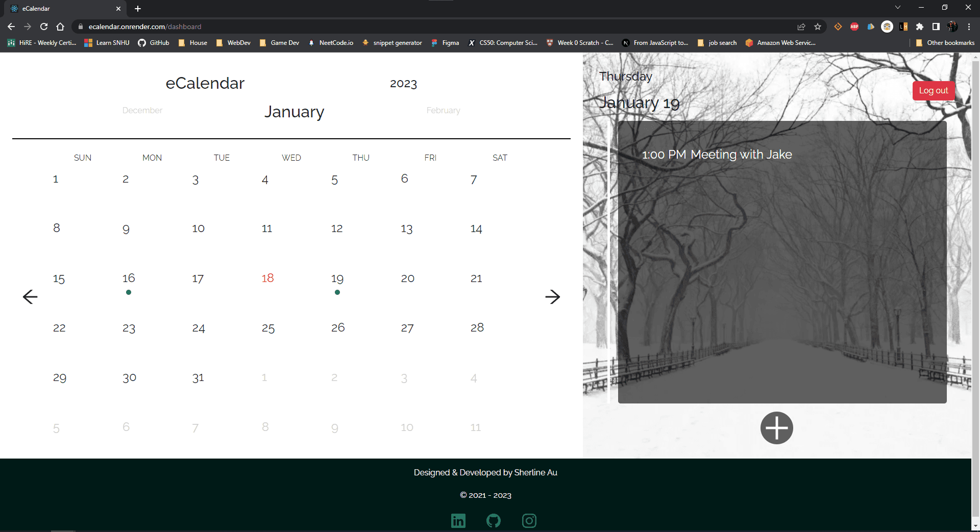Open the Figma bookmark
The height and width of the screenshot is (532, 980).
point(445,43)
